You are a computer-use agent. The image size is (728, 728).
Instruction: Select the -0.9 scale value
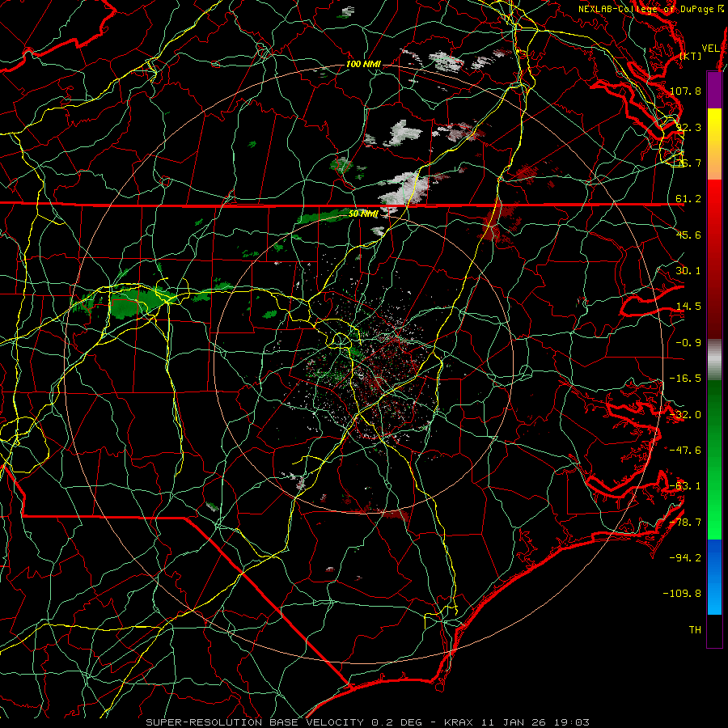688,343
